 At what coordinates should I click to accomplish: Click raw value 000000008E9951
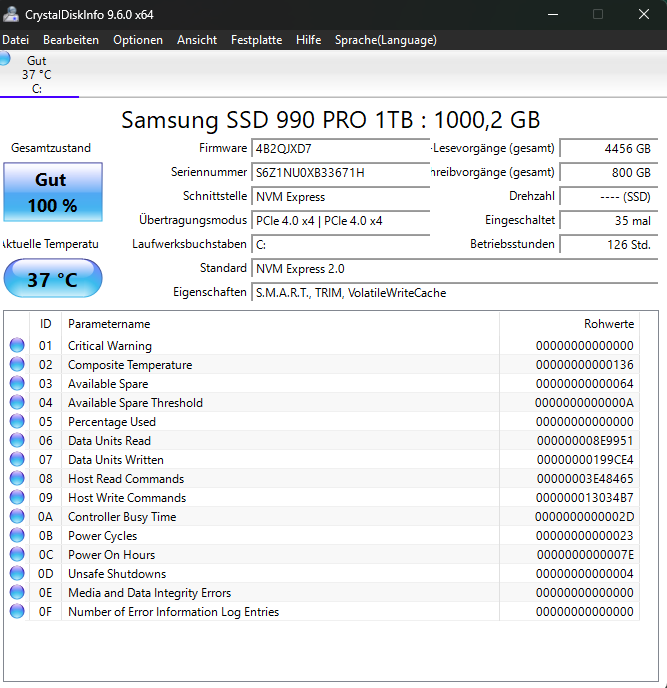click(x=585, y=441)
